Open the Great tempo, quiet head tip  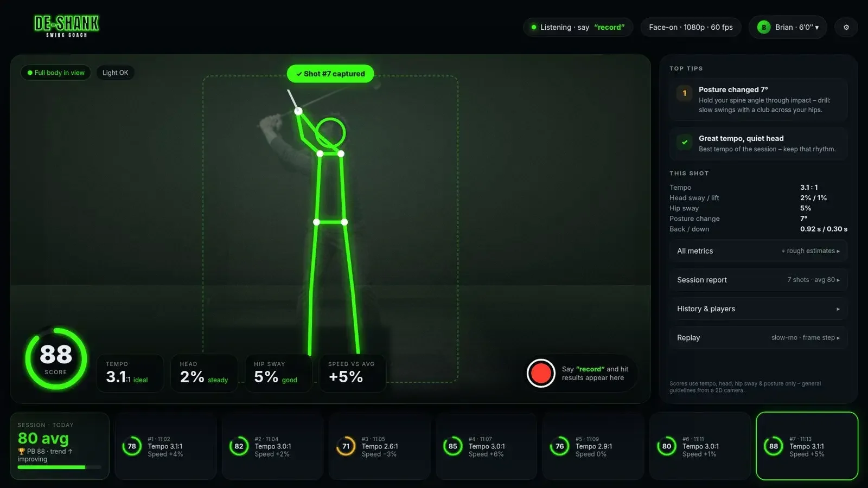pyautogui.click(x=758, y=144)
